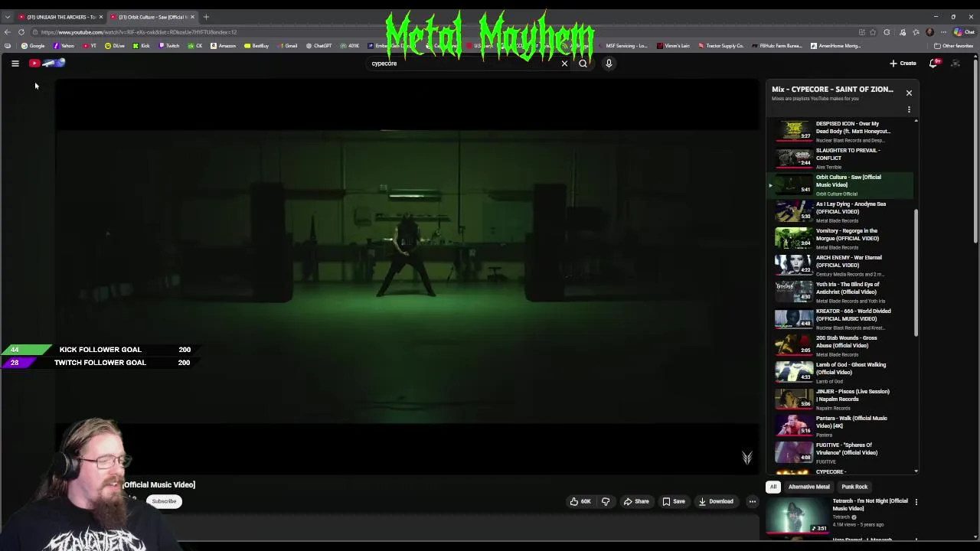Play Lamb of God - Ghost Walking

tap(841, 372)
